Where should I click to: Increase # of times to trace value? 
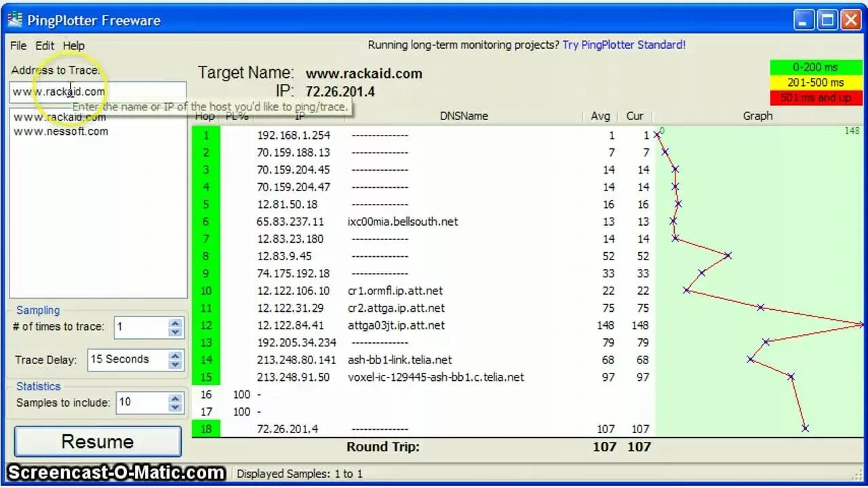point(176,323)
